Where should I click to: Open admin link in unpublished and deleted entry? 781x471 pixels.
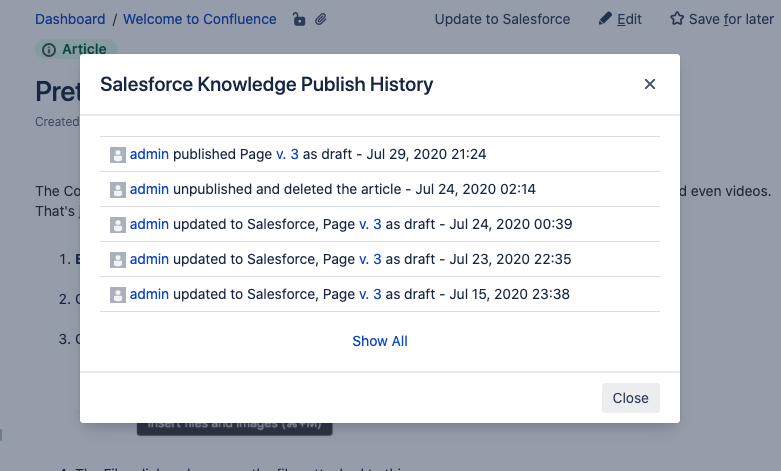[149, 189]
